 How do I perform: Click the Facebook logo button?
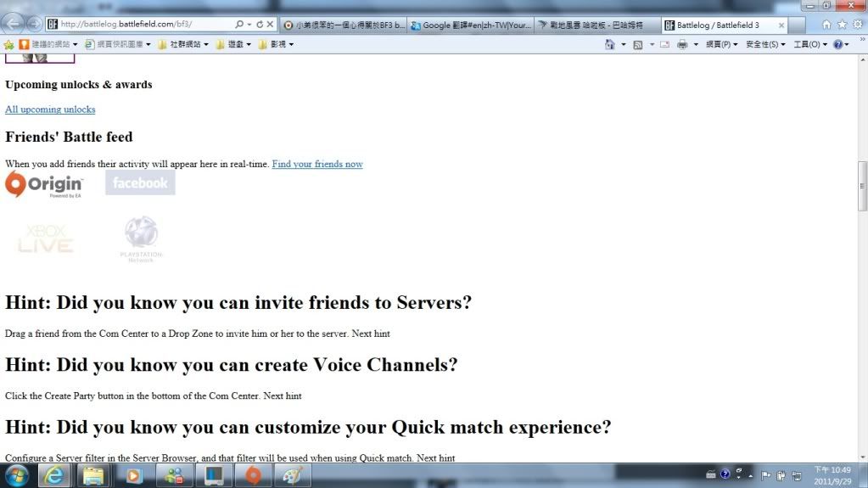point(140,182)
